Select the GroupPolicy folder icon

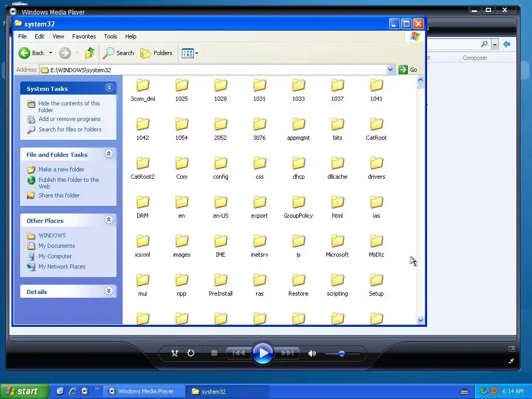[x=298, y=202]
